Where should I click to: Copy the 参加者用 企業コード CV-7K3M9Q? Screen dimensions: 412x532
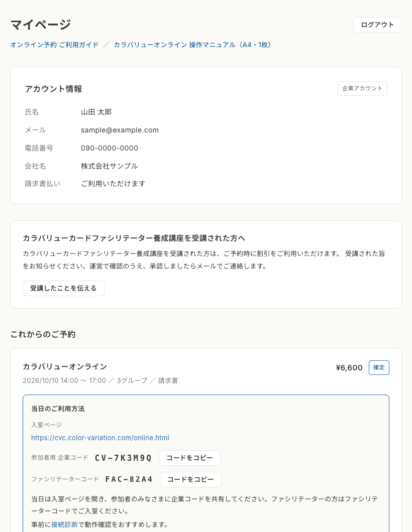[x=189, y=458]
